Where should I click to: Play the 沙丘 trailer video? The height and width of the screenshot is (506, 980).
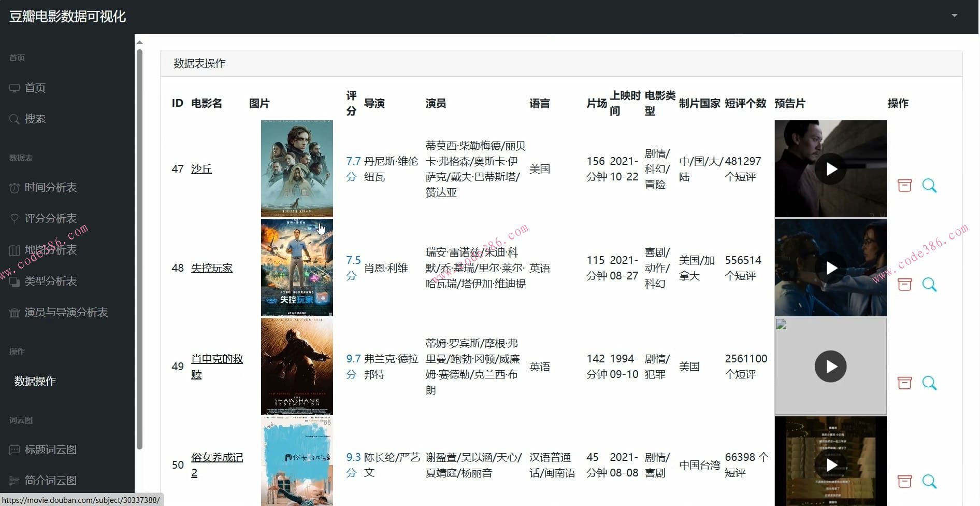tap(830, 168)
